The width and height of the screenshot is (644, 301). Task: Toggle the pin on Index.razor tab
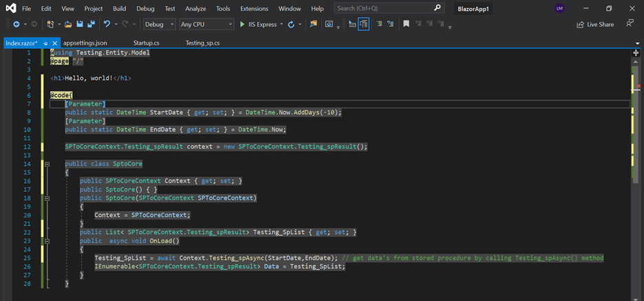pyautogui.click(x=46, y=43)
